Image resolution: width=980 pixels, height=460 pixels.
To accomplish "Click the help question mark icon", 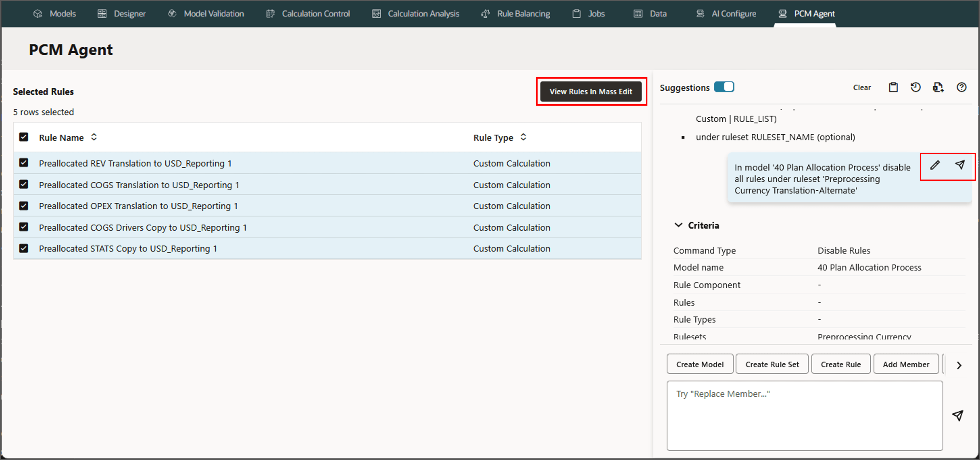I will [961, 87].
